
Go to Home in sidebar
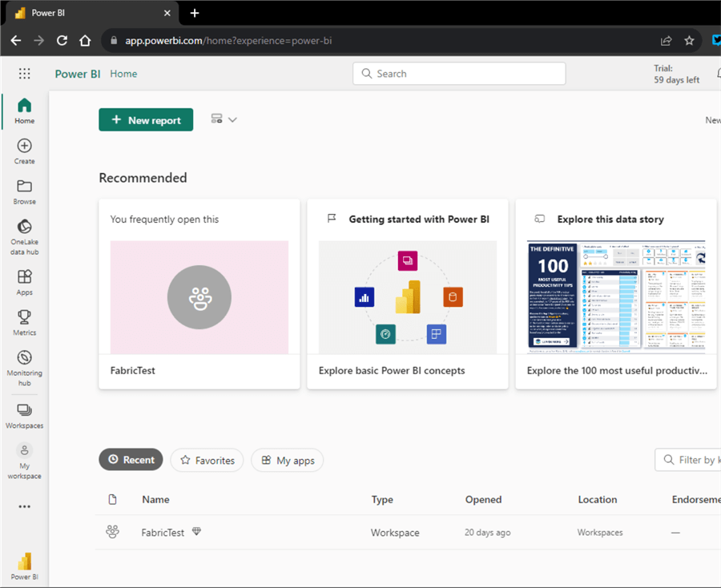[x=24, y=111]
